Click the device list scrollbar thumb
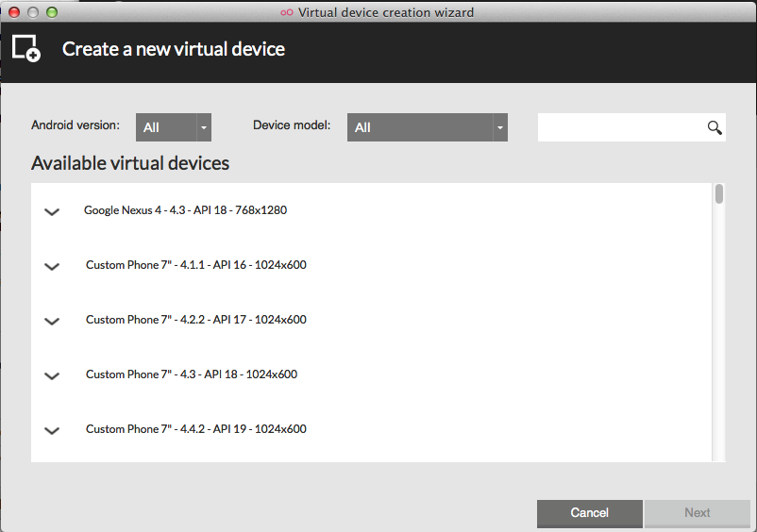The width and height of the screenshot is (757, 532). tap(719, 194)
